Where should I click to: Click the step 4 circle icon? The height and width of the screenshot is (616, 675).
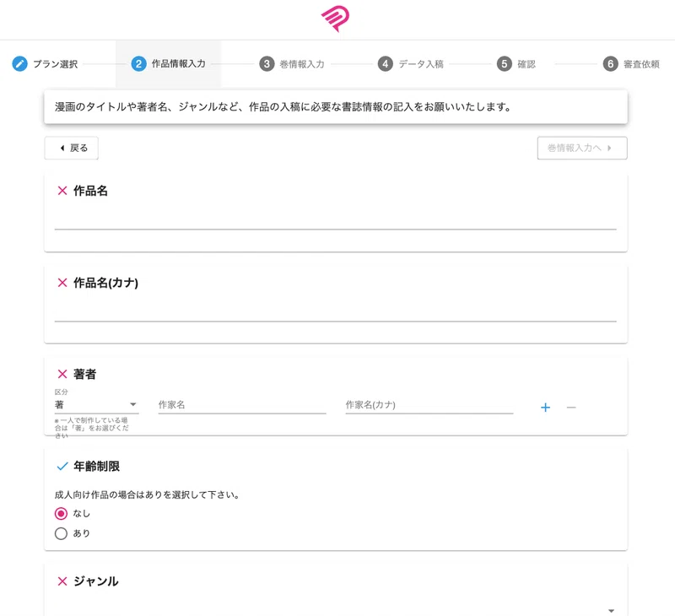386,63
